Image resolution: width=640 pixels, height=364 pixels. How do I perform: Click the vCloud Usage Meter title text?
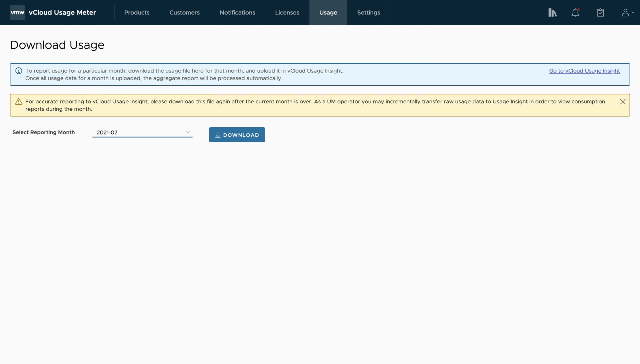pyautogui.click(x=62, y=12)
